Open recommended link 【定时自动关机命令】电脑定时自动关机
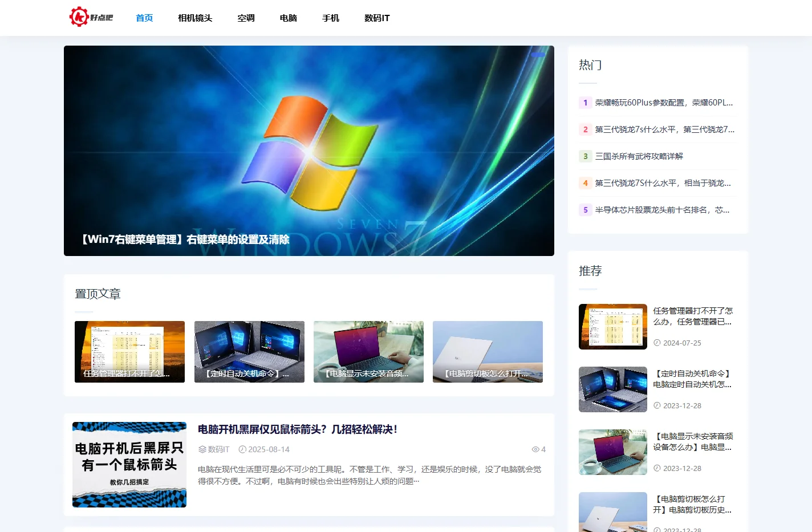Image resolution: width=812 pixels, height=532 pixels. click(x=693, y=379)
